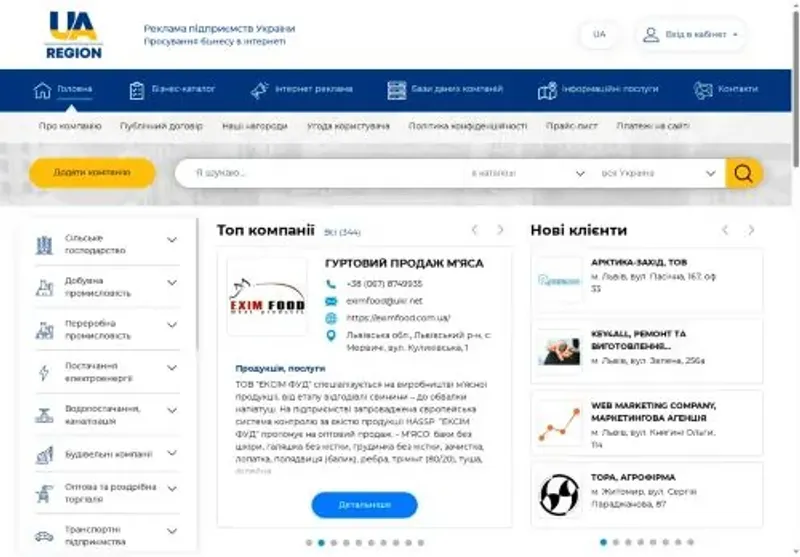Click the blue Детальніше button
The image size is (800, 557).
pyautogui.click(x=364, y=505)
